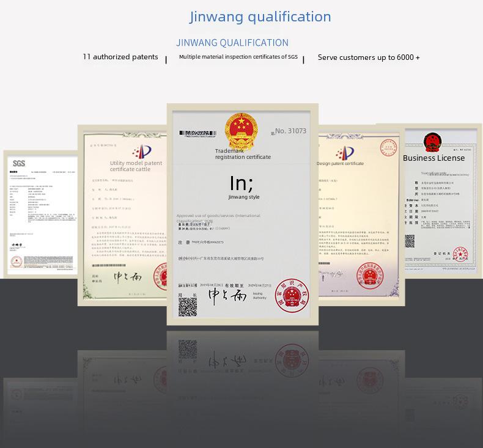
Task: Click the signature on the utility model certificate
Action: [x=128, y=277]
